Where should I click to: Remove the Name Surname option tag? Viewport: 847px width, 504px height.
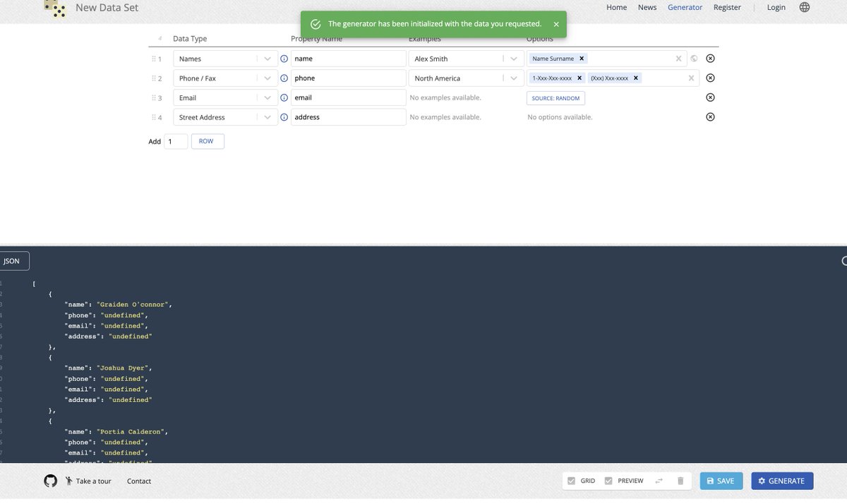(x=582, y=59)
